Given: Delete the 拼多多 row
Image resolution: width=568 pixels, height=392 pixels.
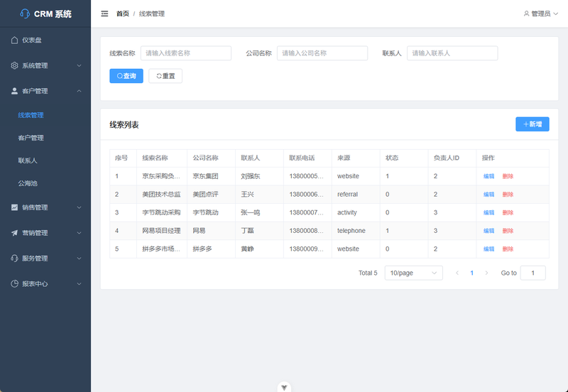Looking at the screenshot, I should [508, 249].
